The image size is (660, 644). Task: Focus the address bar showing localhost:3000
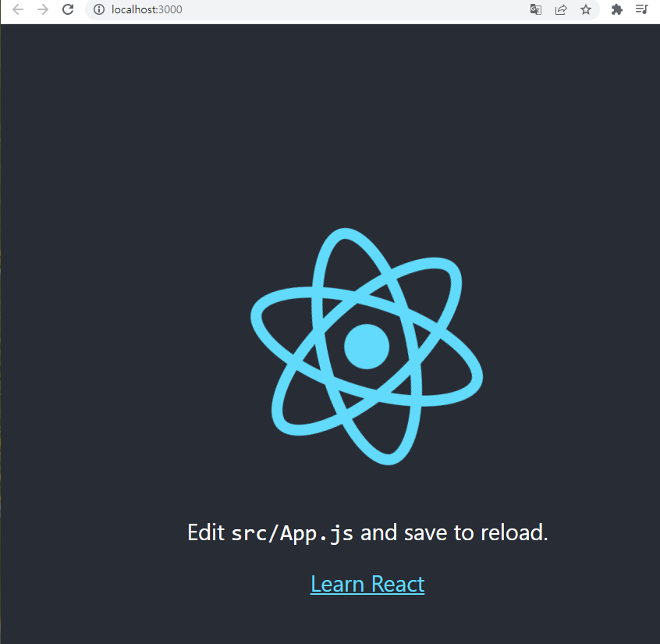(x=342, y=9)
